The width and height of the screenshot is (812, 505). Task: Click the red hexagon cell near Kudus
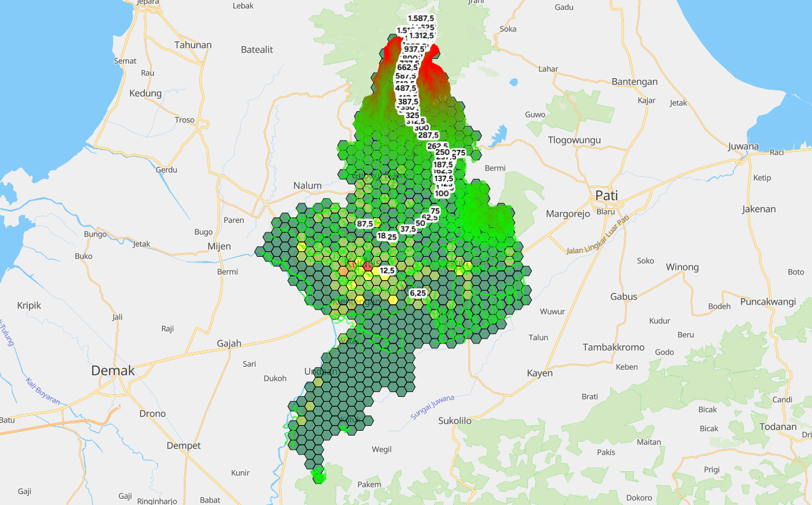pyautogui.click(x=368, y=266)
